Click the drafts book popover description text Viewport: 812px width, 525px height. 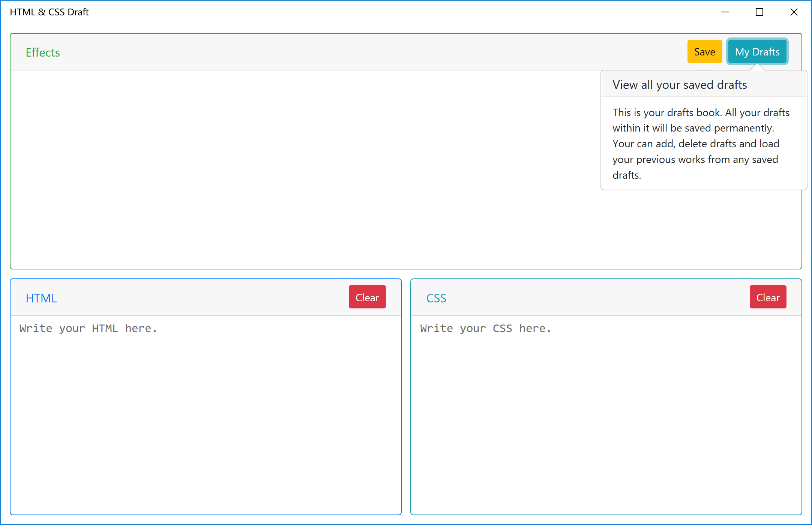point(700,144)
